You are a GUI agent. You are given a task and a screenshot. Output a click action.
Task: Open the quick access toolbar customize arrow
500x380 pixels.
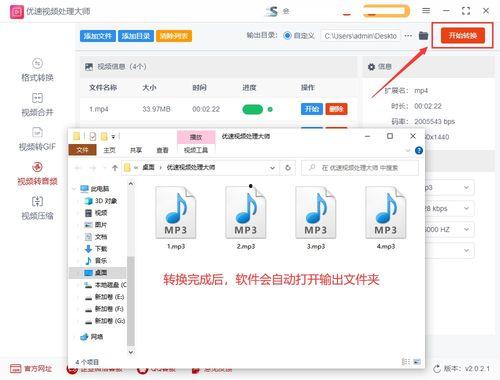click(x=113, y=137)
